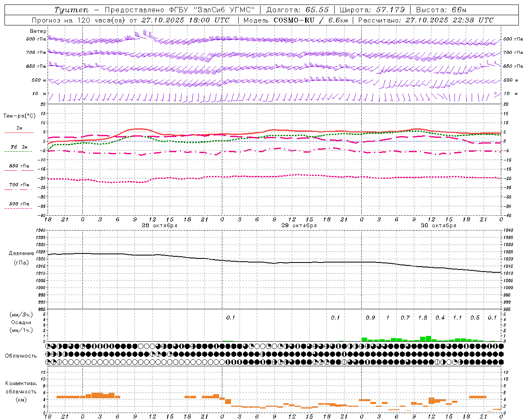The image size is (525, 420).
Task: Click the 1.1 precipitation value
Action: pos(457,317)
